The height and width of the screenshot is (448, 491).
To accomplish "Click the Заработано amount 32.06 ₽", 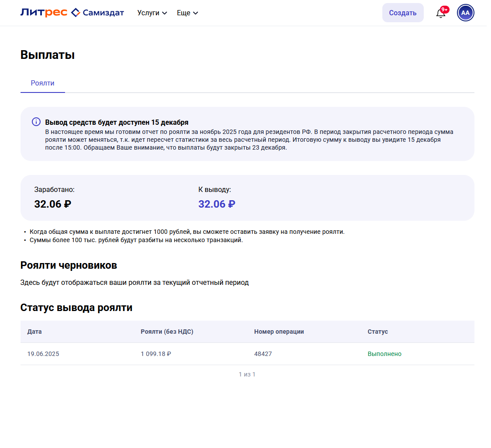I will coord(52,204).
